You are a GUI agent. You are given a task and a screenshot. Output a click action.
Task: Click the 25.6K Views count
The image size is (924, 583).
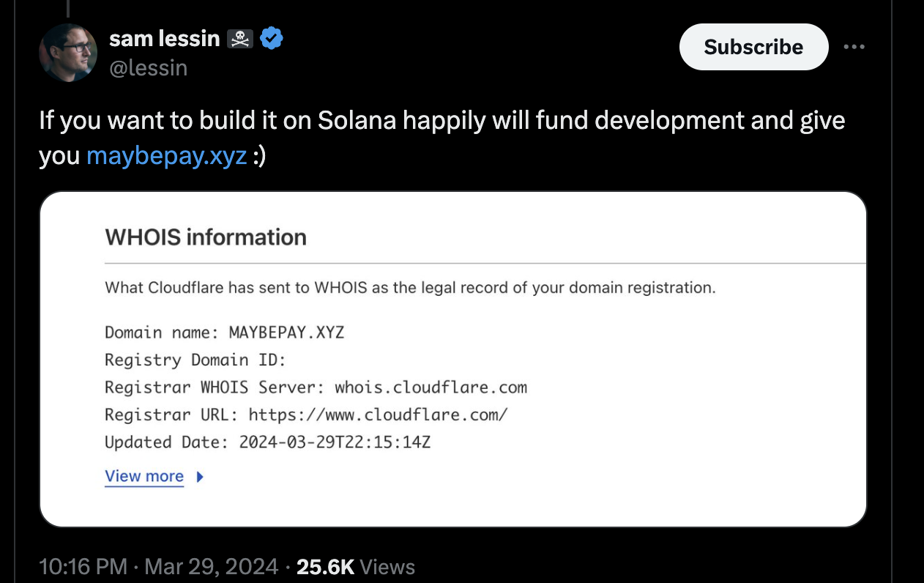356,566
